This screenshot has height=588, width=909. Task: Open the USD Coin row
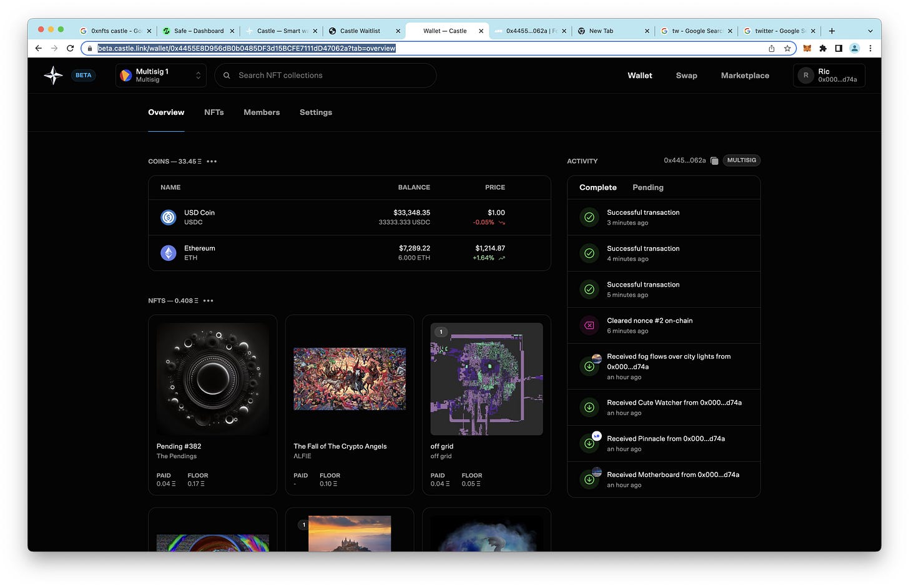[x=350, y=217]
